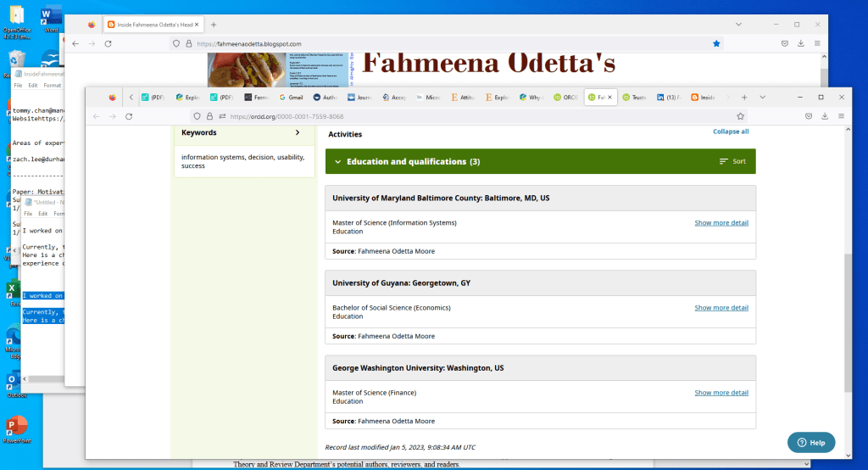Click the Notepad horizontal scrollbar left arrow
Viewport: 868px width, 470px height.
click(x=25, y=379)
